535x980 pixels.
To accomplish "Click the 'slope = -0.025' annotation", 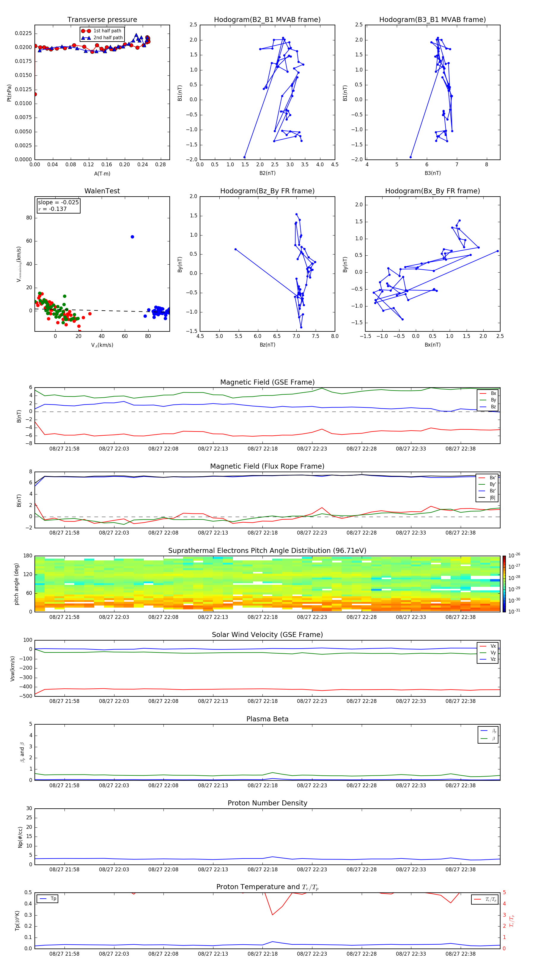I will pos(58,203).
